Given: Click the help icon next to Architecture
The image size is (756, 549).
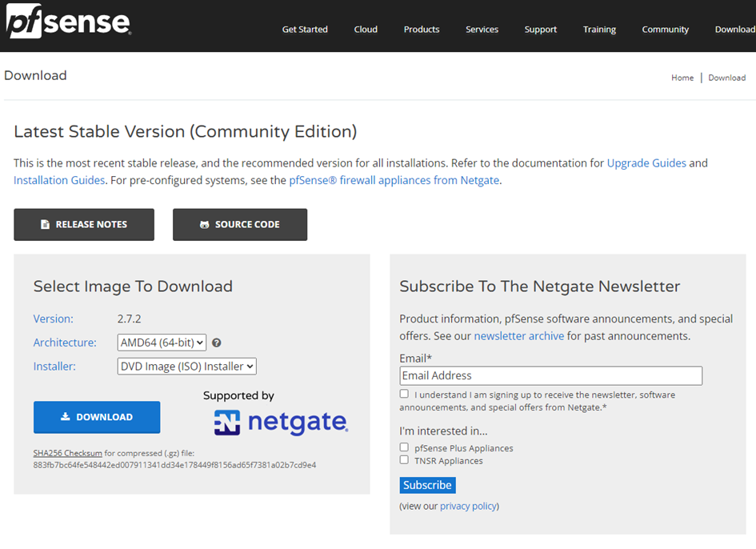Looking at the screenshot, I should click(217, 343).
